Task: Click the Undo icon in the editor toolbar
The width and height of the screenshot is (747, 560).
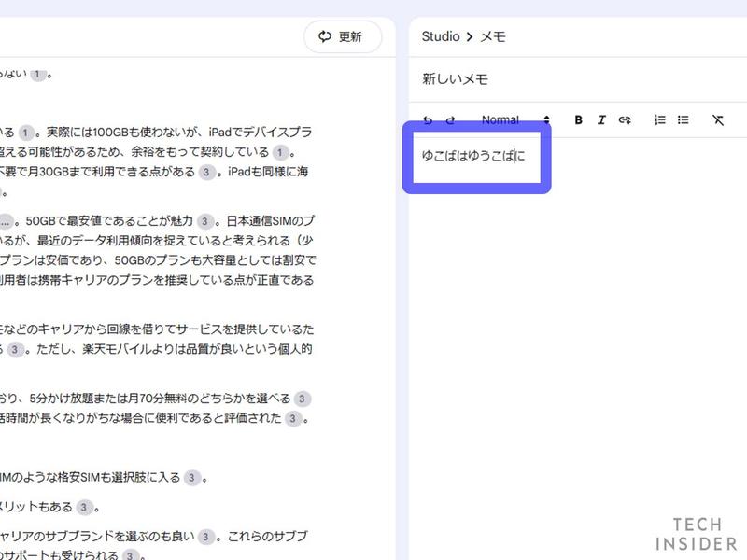Action: coord(427,119)
